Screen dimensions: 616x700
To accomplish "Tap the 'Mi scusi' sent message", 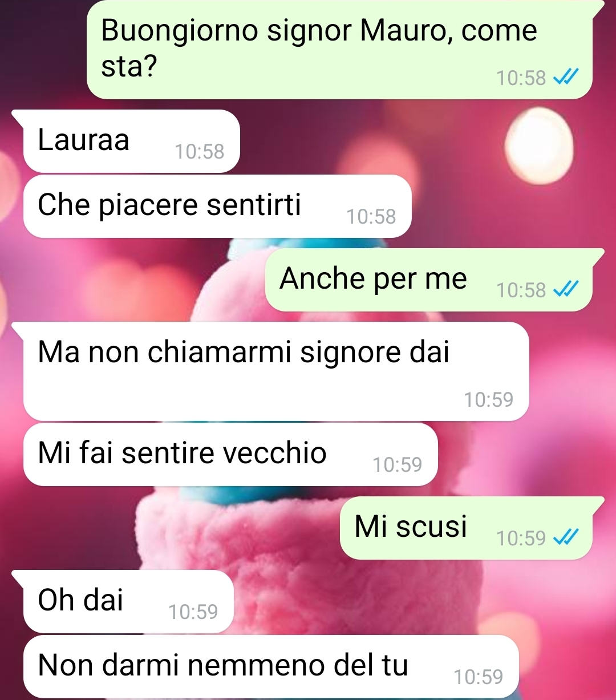I will tap(472, 528).
